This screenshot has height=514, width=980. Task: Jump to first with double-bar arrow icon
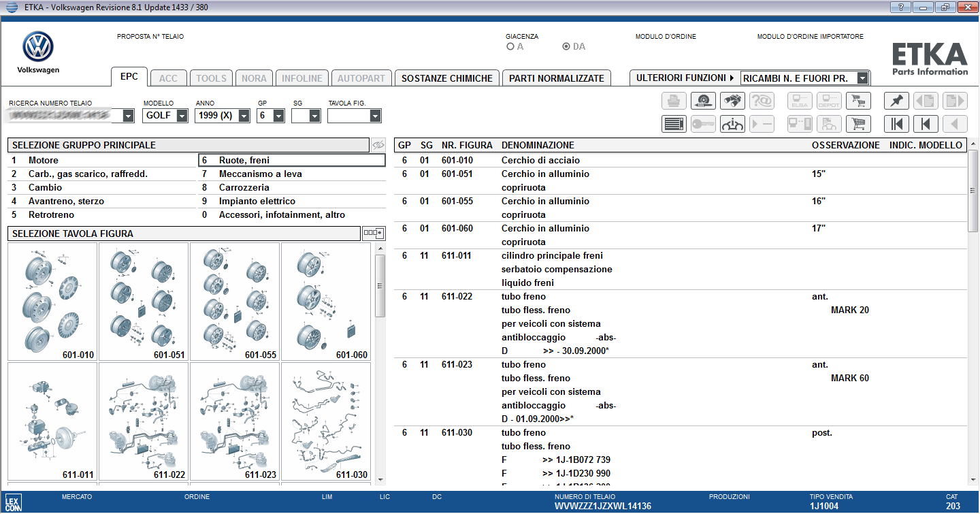click(x=896, y=124)
